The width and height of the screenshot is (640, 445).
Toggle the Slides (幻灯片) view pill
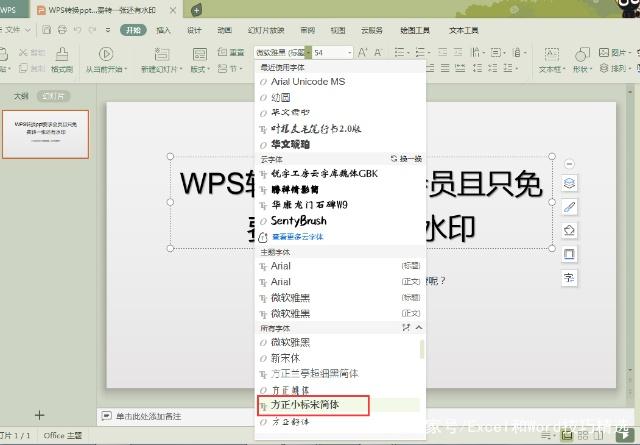coord(53,96)
